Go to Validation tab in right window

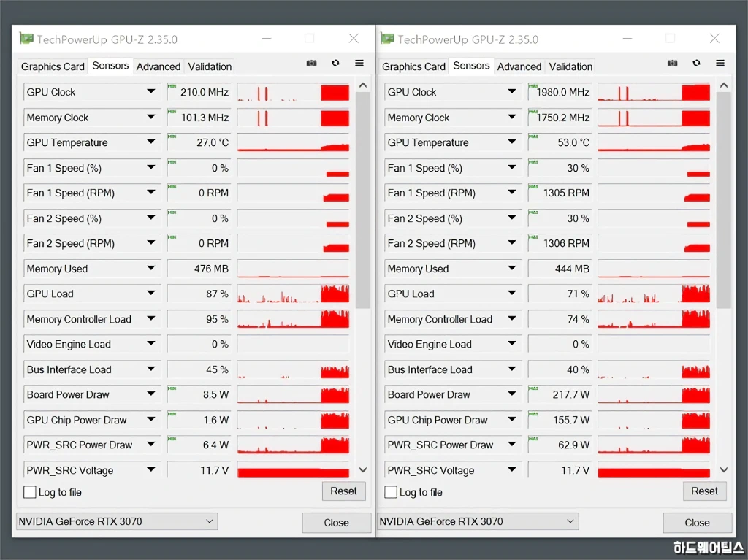pos(571,66)
